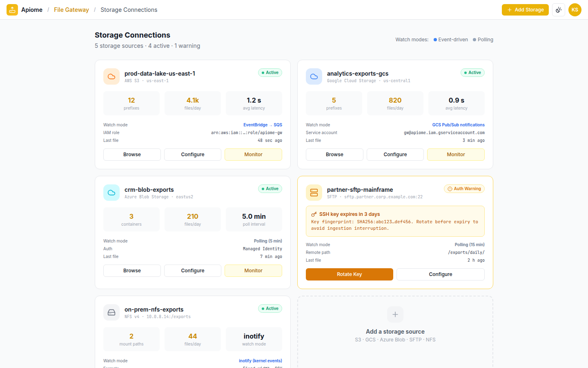Click the Apiome breadcrumb name
The height and width of the screenshot is (368, 588).
[32, 10]
